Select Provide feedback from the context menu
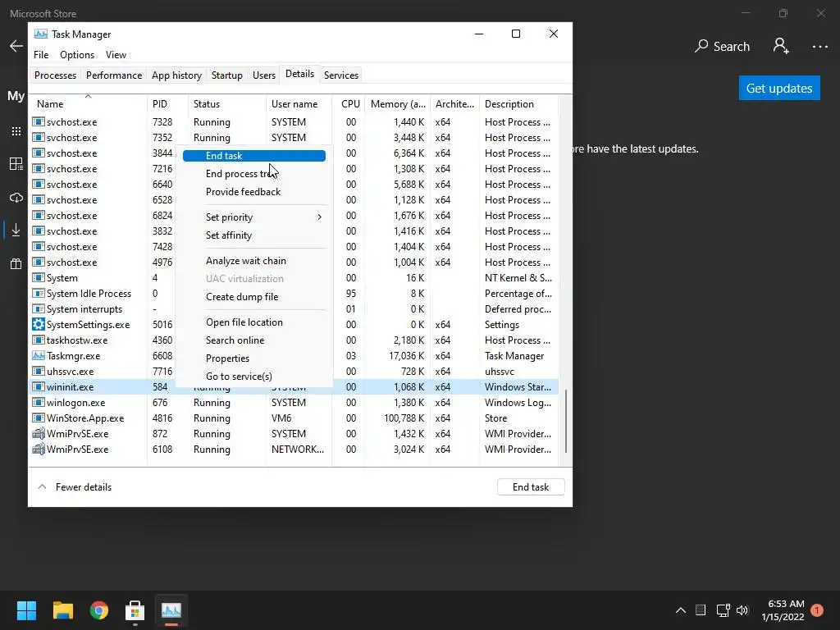Screen dimensions: 840x630 click(254, 192)
